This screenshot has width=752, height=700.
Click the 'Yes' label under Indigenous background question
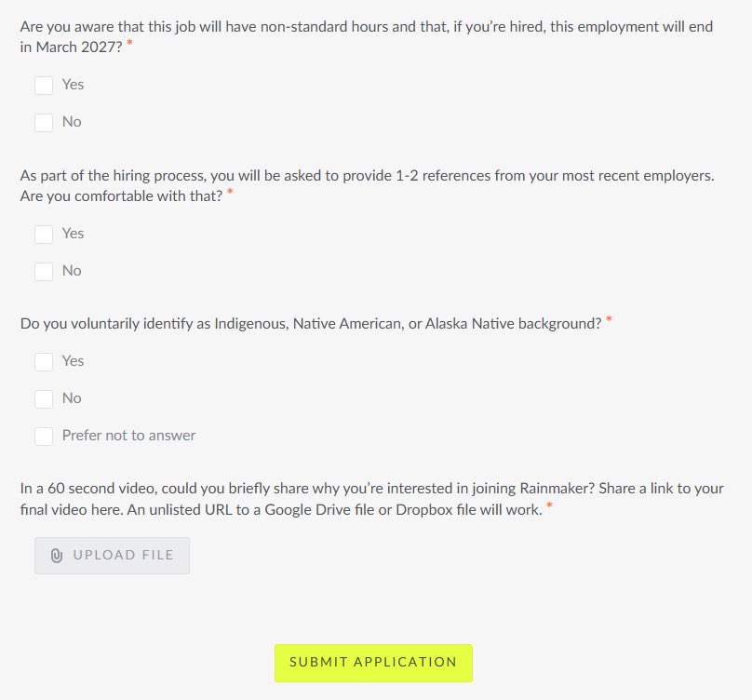pyautogui.click(x=73, y=361)
